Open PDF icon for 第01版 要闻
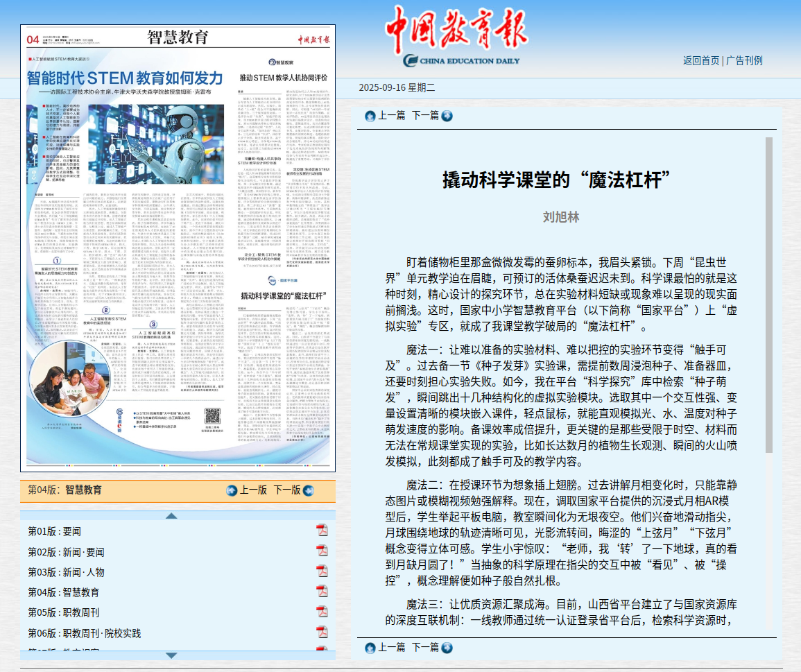Screen dimensions: 801x672 [322, 531]
